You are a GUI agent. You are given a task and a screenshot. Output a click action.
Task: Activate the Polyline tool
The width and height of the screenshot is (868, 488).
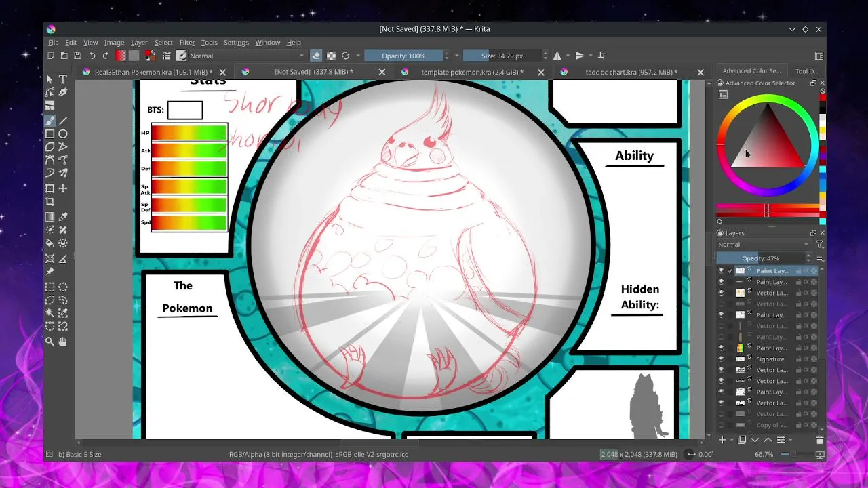tap(63, 147)
